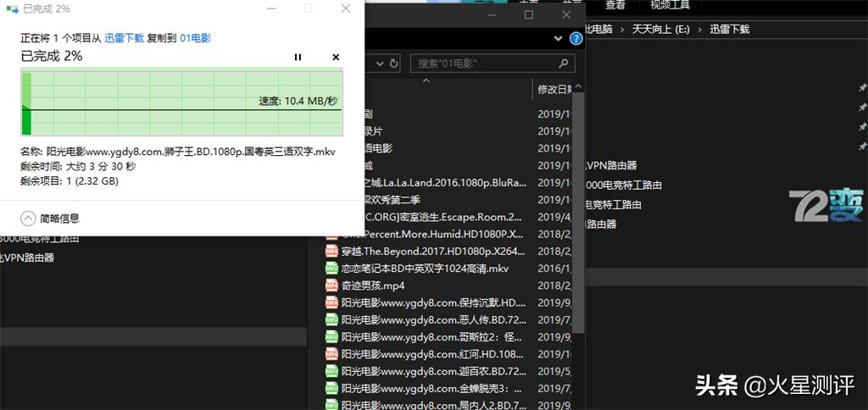Click the MKV icon of the 恶人传 file
The image size is (868, 410).
click(x=331, y=320)
